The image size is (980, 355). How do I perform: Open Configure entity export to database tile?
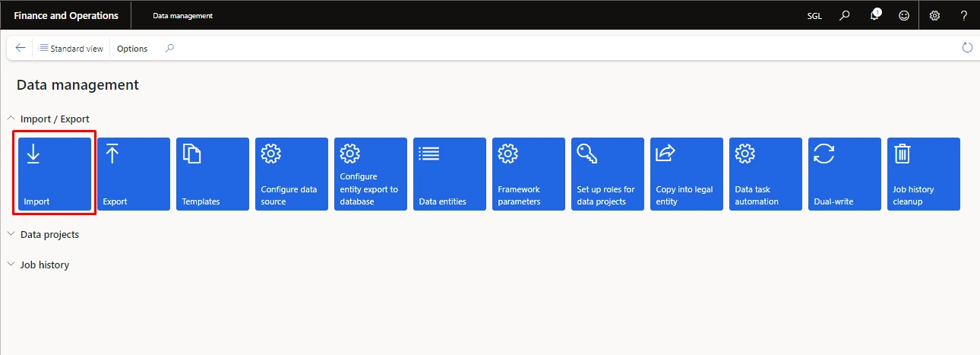point(371,173)
